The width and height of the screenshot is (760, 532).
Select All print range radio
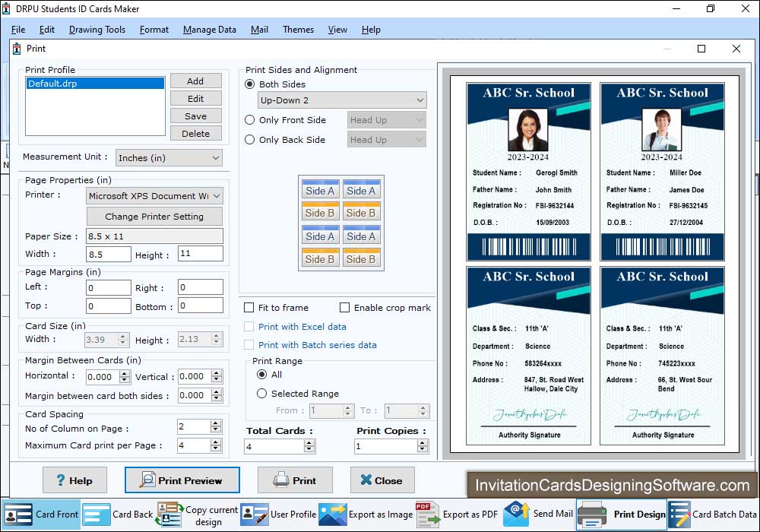tap(261, 375)
